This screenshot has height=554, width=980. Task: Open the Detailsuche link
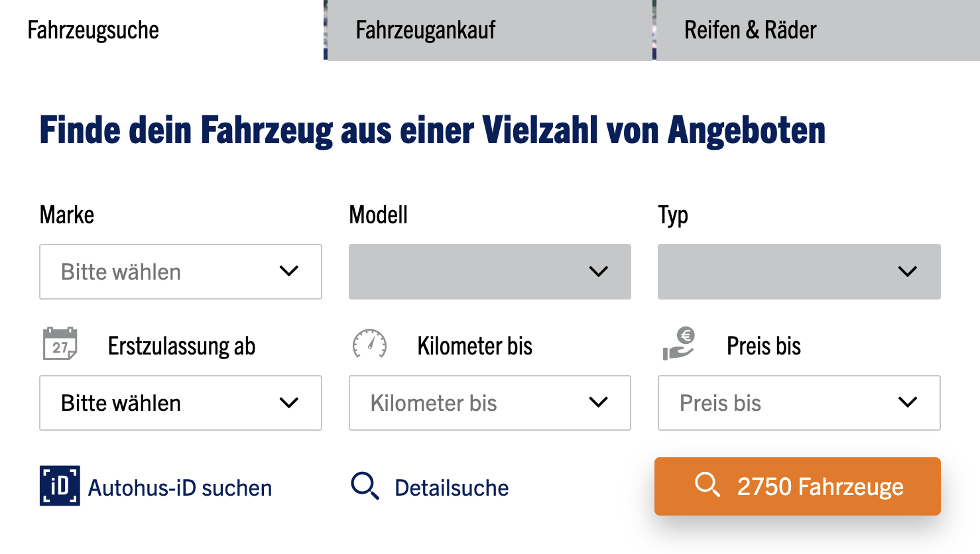pos(452,488)
